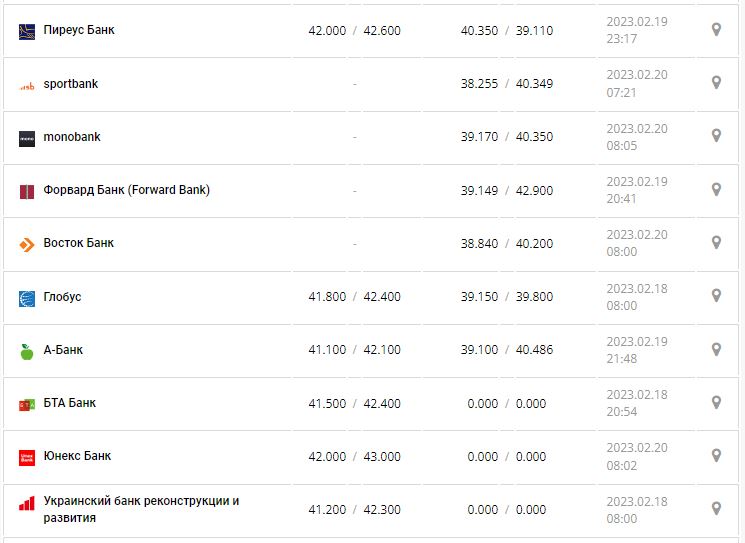Screen dimensions: 745x543
Task: Open map pin for Пиреус Банк
Action: click(716, 30)
